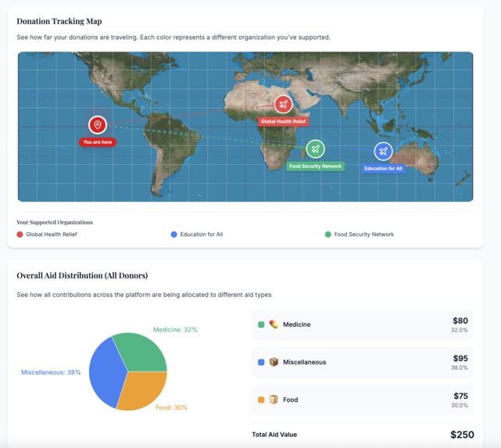Click the 'Food: 30%' chart label

click(x=172, y=408)
